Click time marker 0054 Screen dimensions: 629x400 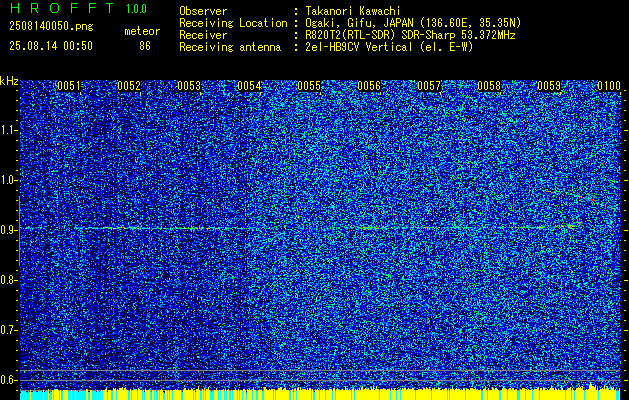tap(249, 86)
